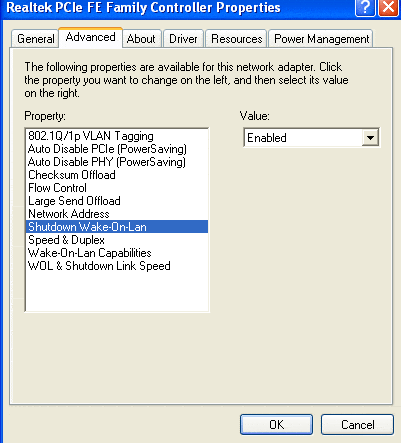
Task: Confirm with the OK button
Action: (276, 424)
